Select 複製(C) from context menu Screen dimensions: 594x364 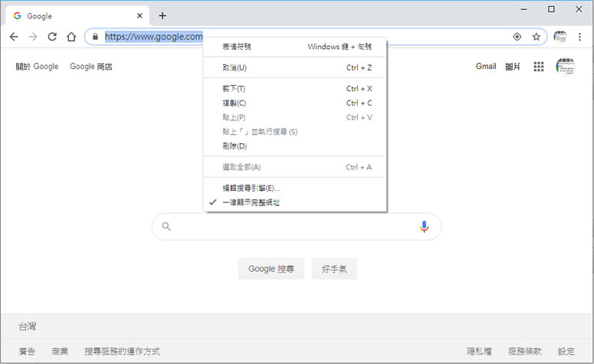[234, 103]
